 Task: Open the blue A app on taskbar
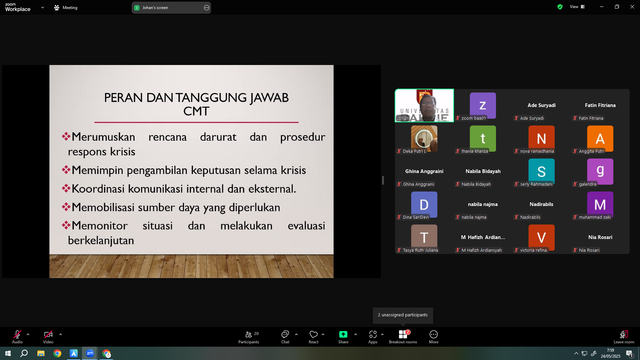pos(73,353)
